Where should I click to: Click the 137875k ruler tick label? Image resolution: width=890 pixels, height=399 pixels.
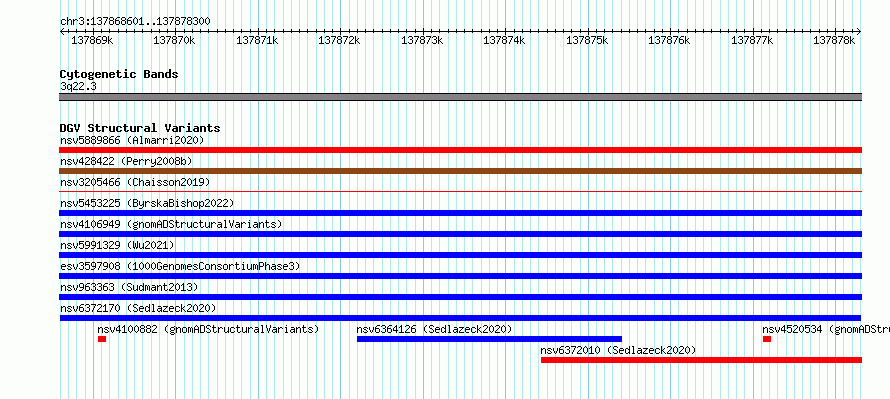(x=587, y=40)
